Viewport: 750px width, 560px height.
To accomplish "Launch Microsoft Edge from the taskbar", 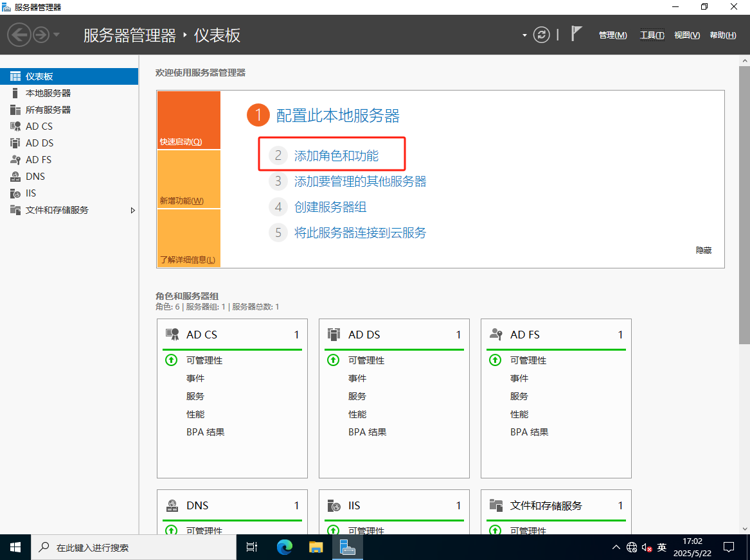I will tap(284, 547).
